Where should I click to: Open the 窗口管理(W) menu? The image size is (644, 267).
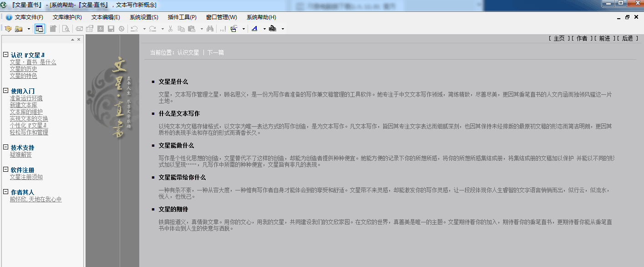point(222,17)
